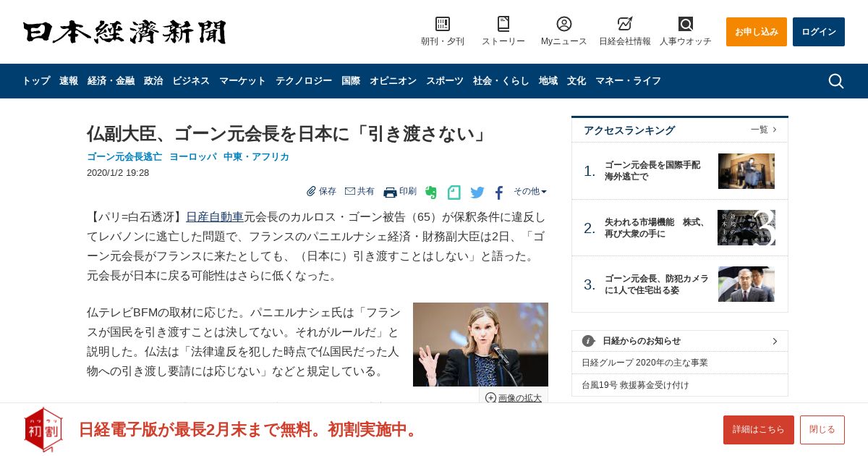The width and height of the screenshot is (868, 456).
Task: Click the article photo of the minister
Action: (480, 345)
